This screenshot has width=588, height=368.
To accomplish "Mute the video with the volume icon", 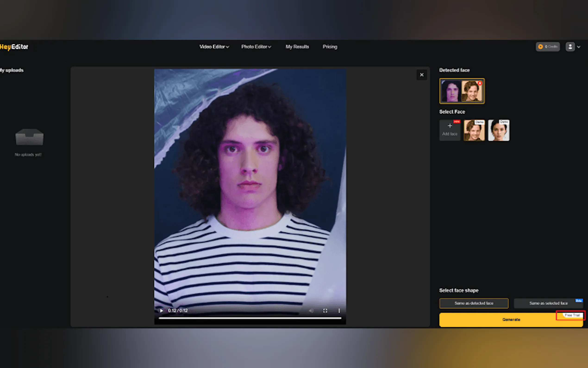I will 311,311.
